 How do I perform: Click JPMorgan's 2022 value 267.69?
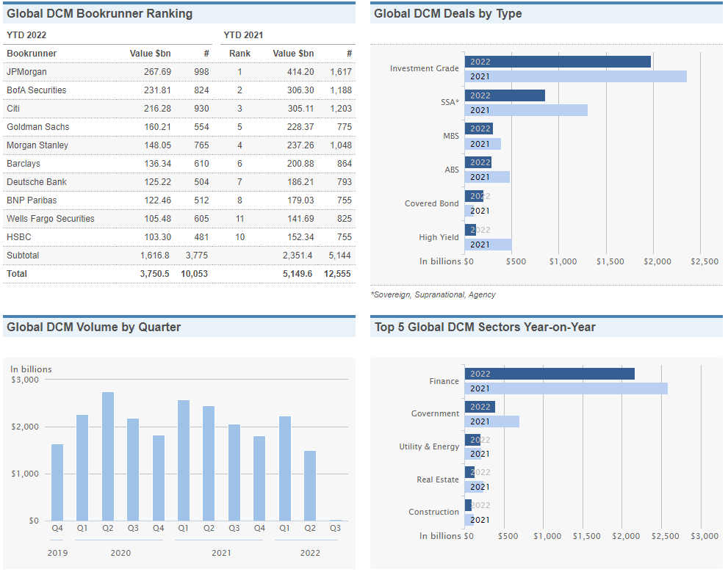(x=157, y=72)
